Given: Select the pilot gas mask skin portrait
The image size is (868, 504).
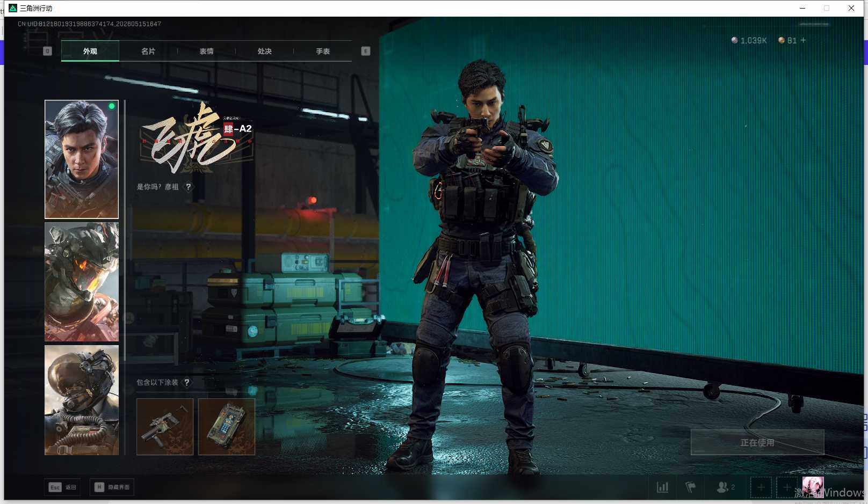Looking at the screenshot, I should click(x=82, y=400).
